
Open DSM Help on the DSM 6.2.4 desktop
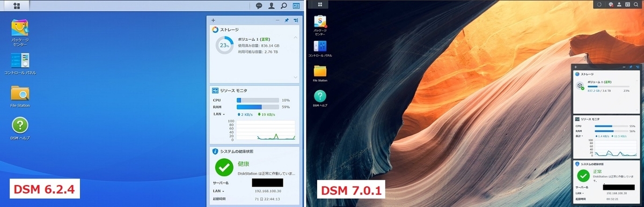pos(20,129)
